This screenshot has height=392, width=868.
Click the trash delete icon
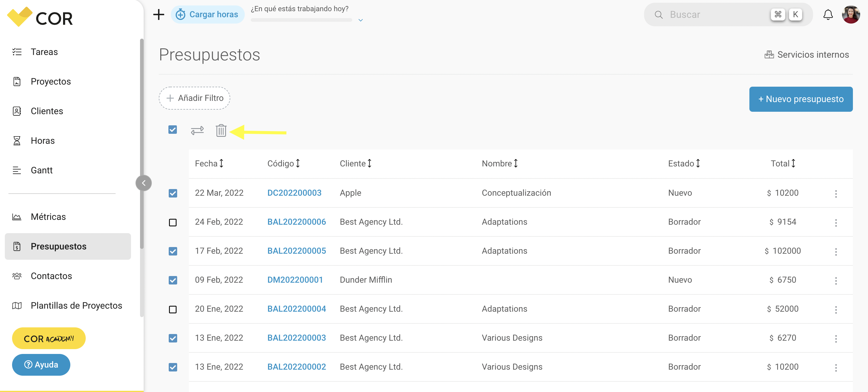coord(221,130)
